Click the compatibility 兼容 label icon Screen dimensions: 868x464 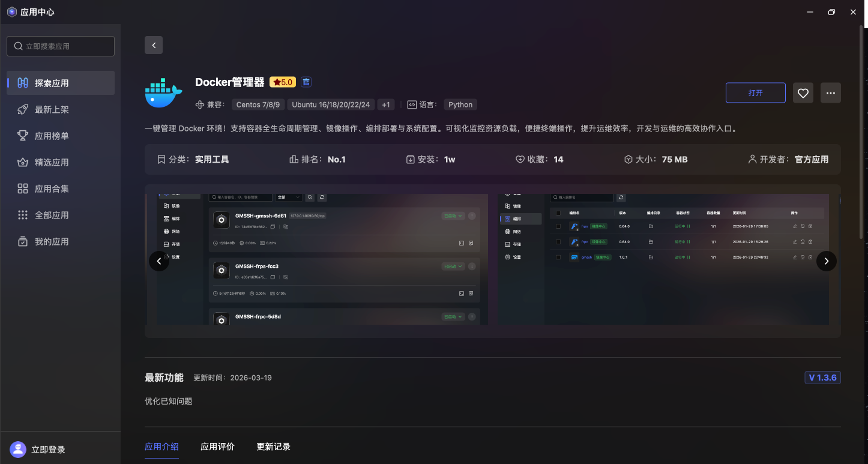click(x=200, y=104)
